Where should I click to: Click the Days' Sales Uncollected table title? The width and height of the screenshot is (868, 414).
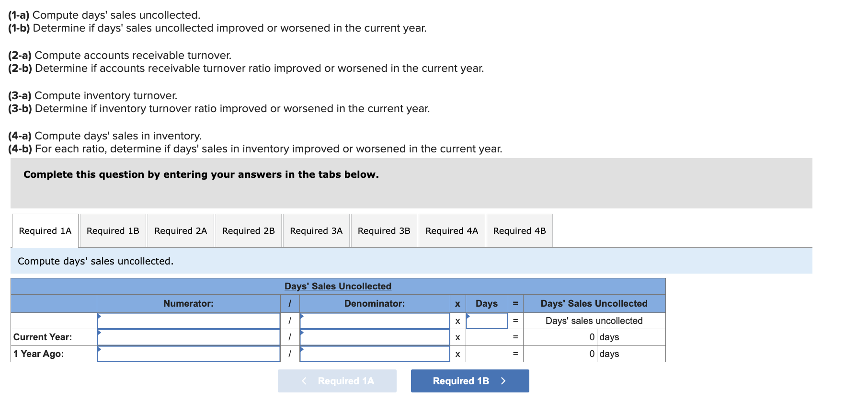[338, 286]
